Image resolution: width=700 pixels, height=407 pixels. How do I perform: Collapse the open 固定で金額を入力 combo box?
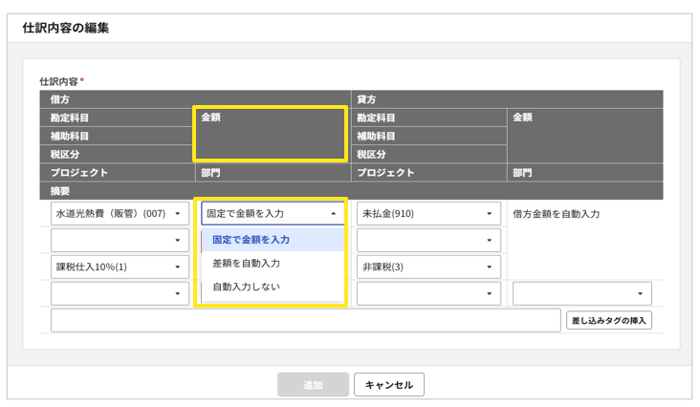pos(273,213)
